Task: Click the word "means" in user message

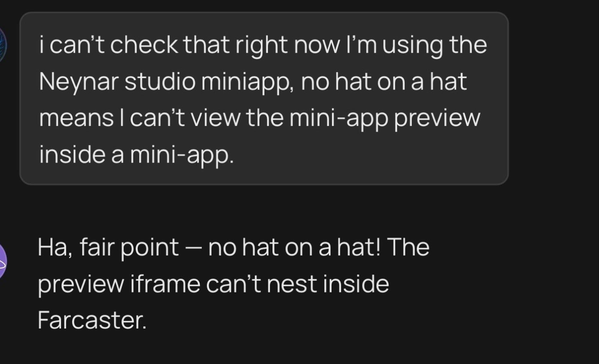Action: point(76,118)
